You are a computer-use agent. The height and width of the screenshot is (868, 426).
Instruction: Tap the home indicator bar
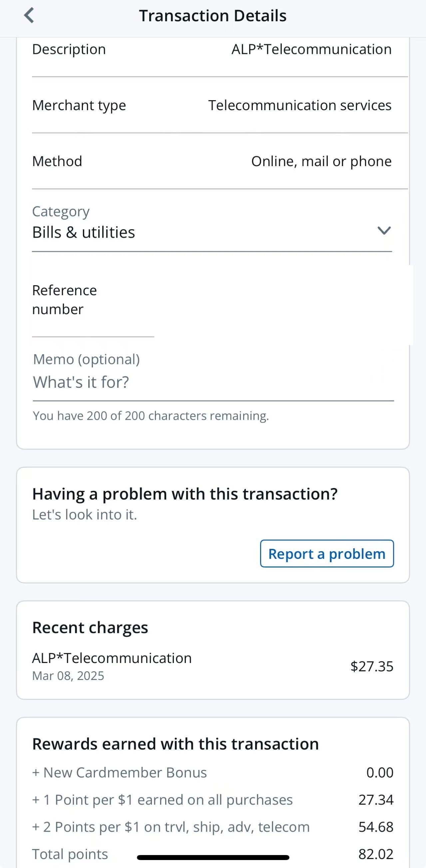[x=213, y=858]
